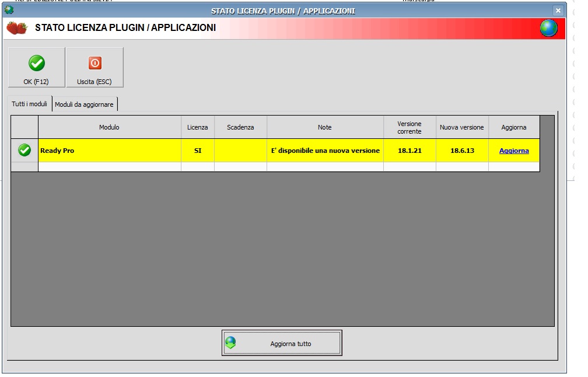
Task: Close the Stato Licenza Plugin dialog
Action: [x=558, y=11]
